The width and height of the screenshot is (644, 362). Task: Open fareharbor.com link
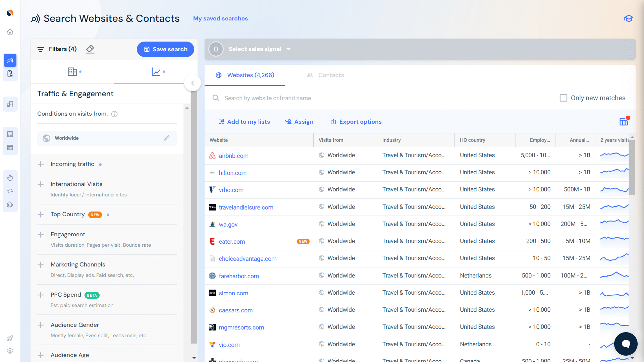(239, 276)
